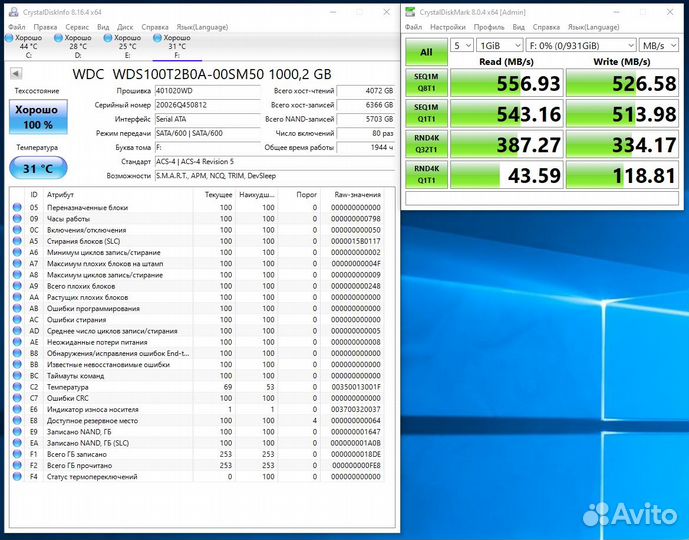Click the Общее время работы value 1944 ч
689x540 pixels.
point(366,147)
